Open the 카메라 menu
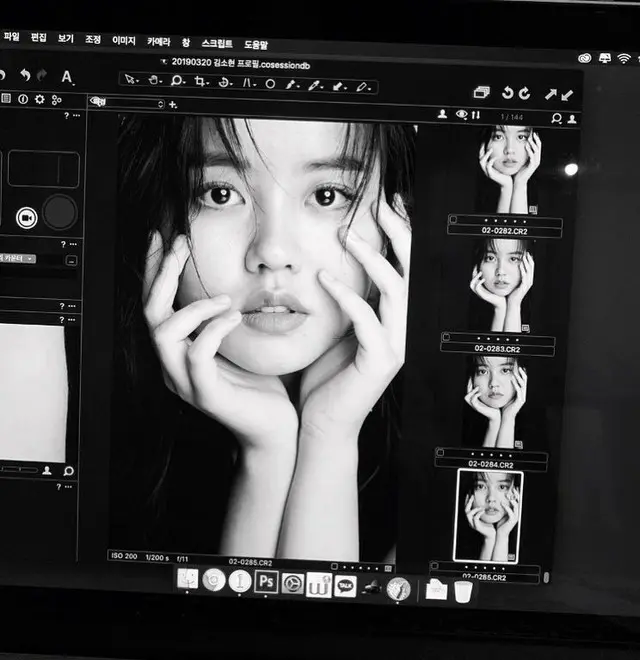 (158, 42)
